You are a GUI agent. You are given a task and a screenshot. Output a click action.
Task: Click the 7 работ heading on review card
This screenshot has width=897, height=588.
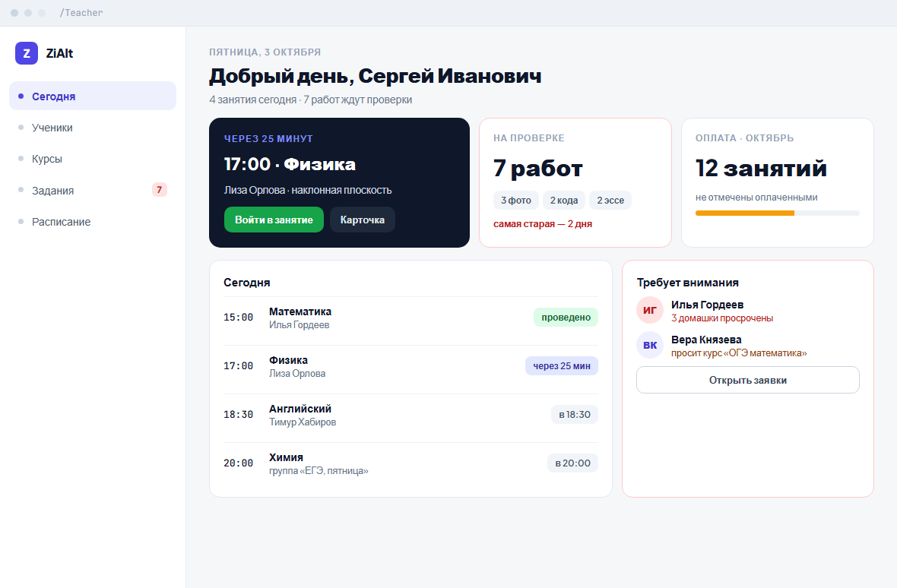point(537,168)
